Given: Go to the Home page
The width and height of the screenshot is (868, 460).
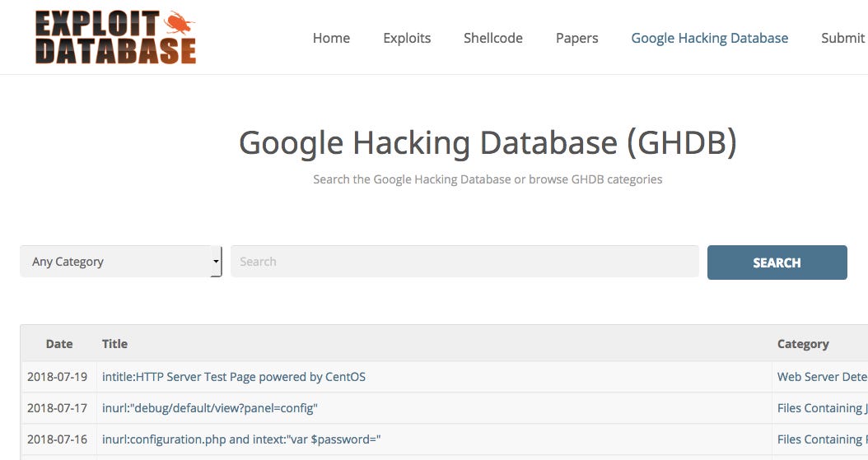Looking at the screenshot, I should [331, 38].
